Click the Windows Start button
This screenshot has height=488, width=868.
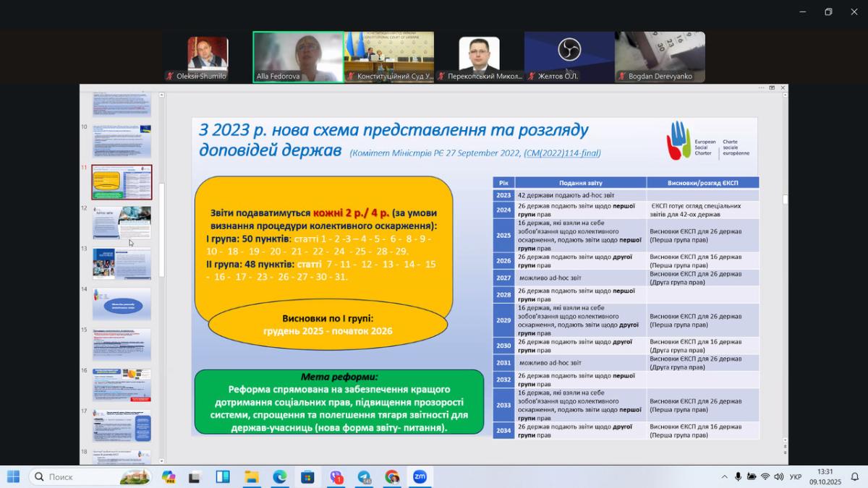click(13, 476)
